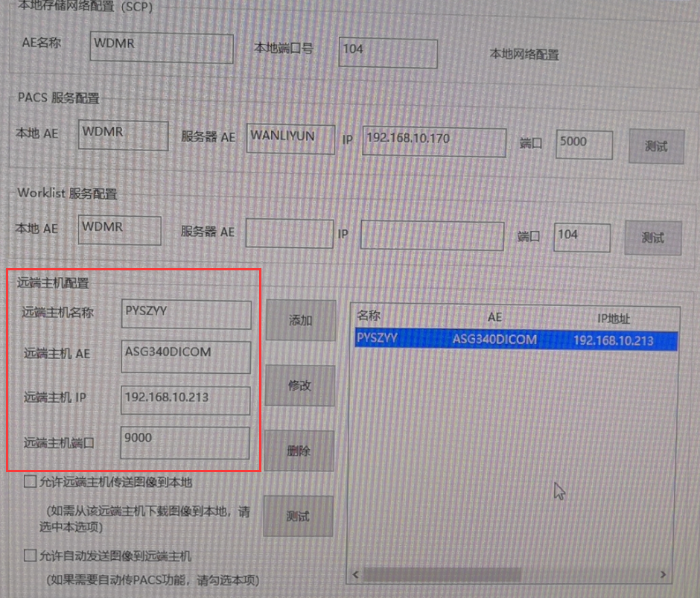Click the 远端主机端口 field showing 9000
Image resolution: width=700 pixels, height=598 pixels.
pyautogui.click(x=185, y=443)
